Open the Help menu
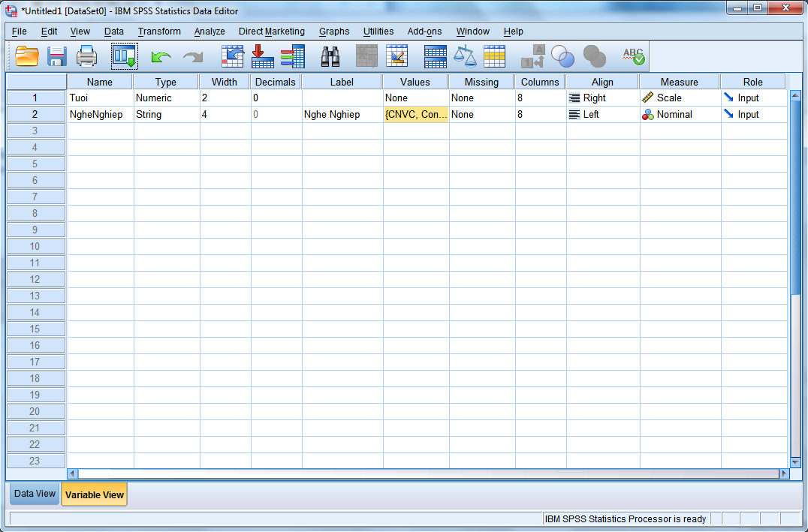The width and height of the screenshot is (808, 532). click(x=513, y=32)
